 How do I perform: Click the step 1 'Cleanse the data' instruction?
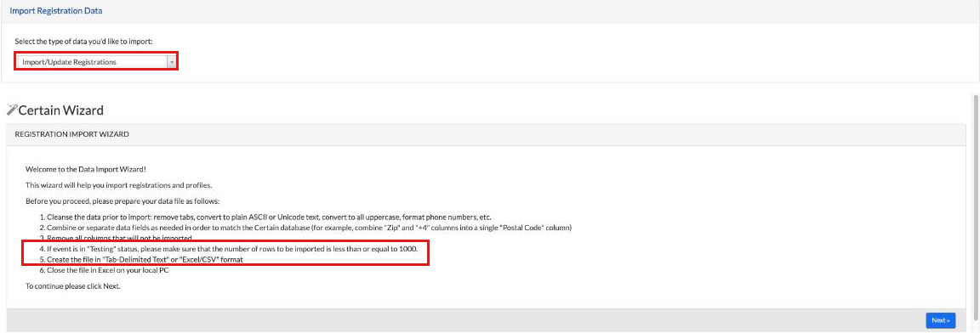[265, 217]
